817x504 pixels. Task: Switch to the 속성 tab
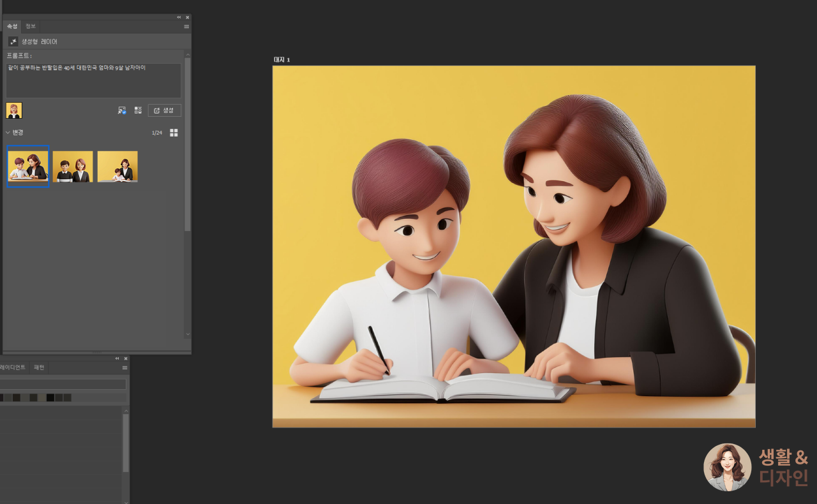pyautogui.click(x=12, y=27)
